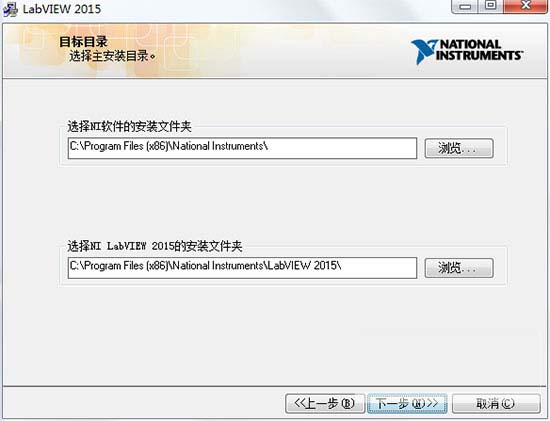
Task: Minimize the LabVIEW 2015 installer window
Action: click(x=465, y=6)
